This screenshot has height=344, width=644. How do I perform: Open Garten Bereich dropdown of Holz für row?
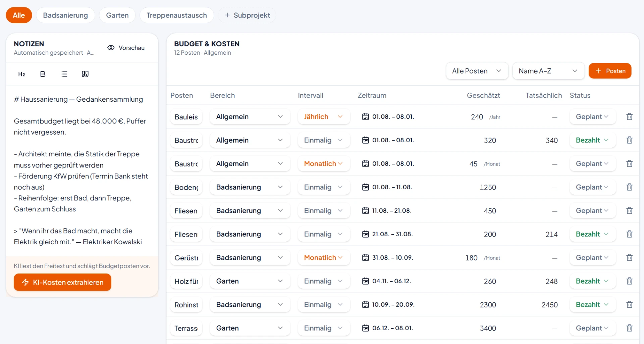(250, 281)
